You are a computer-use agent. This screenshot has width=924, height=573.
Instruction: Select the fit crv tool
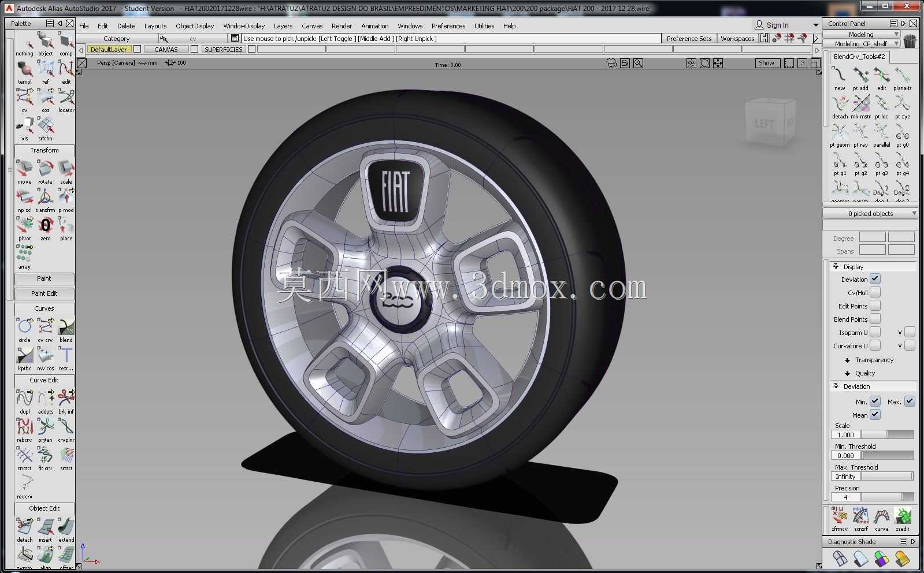click(46, 458)
